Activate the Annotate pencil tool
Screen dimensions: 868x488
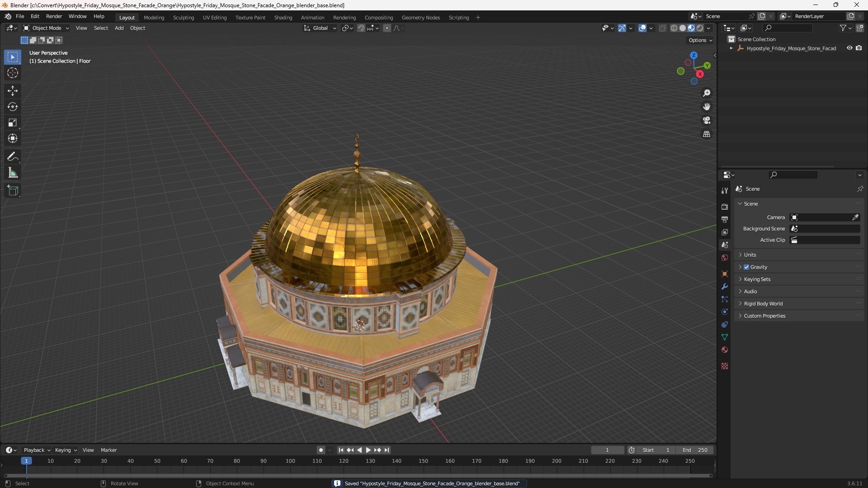click(12, 157)
